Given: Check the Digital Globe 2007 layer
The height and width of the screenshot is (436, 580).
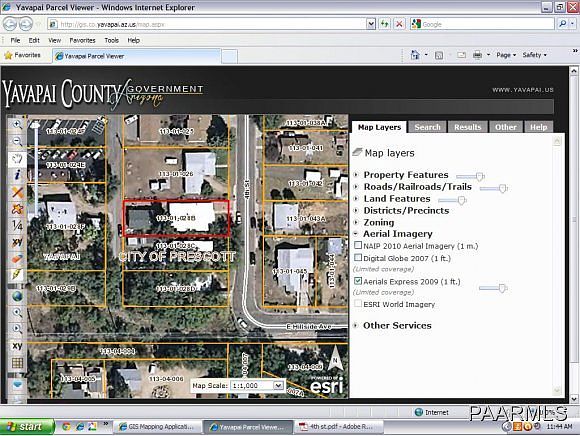Looking at the screenshot, I should [358, 257].
